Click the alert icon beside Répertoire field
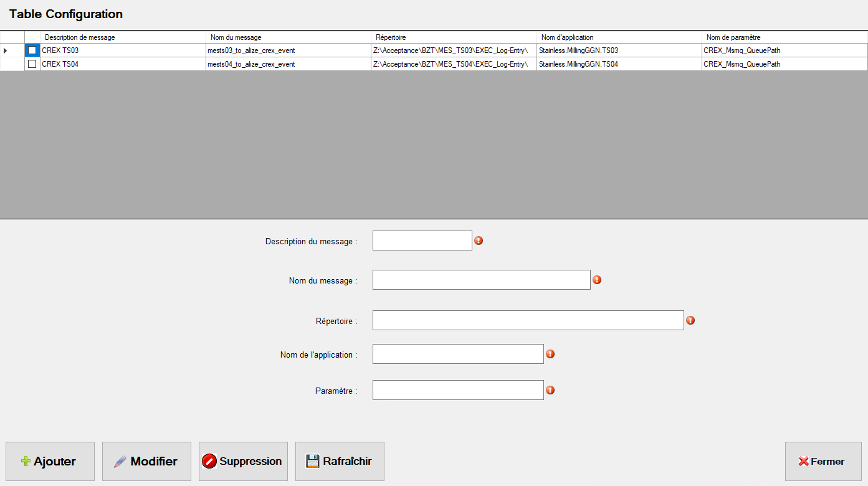868x486 pixels. [690, 320]
